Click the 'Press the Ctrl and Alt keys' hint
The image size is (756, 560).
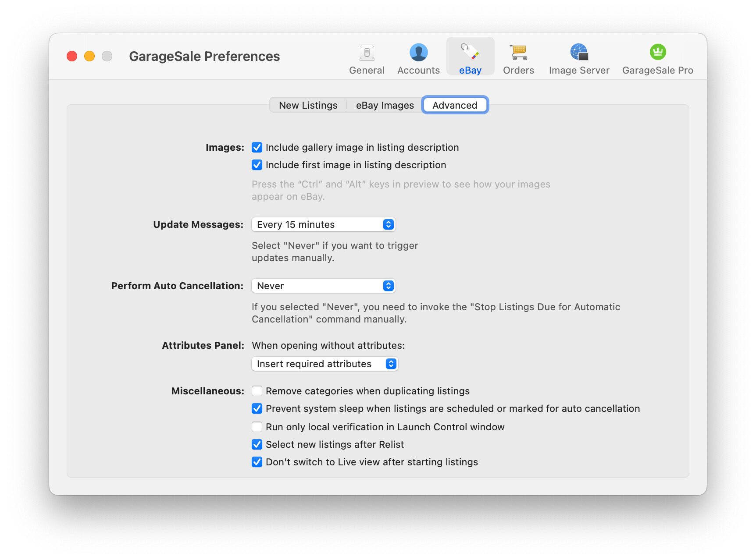click(401, 191)
